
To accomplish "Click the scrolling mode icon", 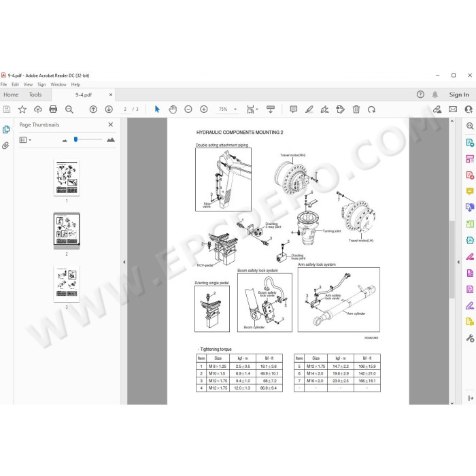I will pyautogui.click(x=270, y=109).
